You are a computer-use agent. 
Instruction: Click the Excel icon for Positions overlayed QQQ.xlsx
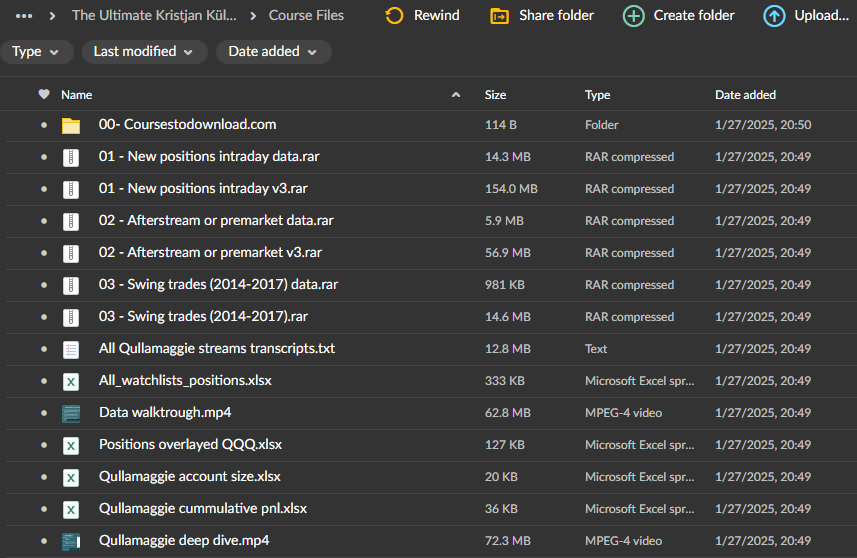71,445
